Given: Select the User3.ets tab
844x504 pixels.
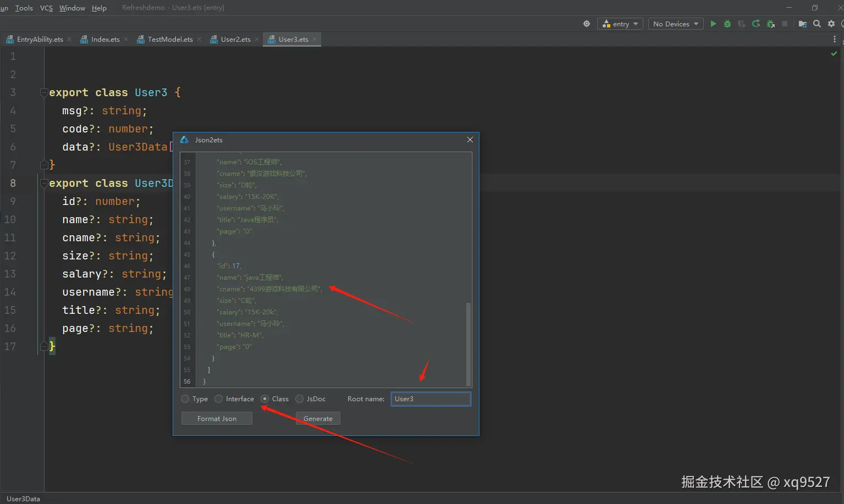Looking at the screenshot, I should tap(293, 39).
